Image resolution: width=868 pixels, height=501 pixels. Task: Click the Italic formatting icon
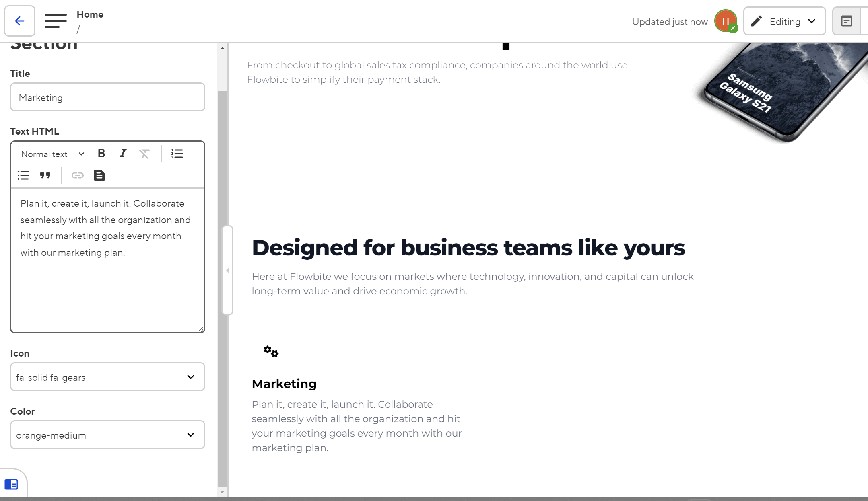pos(122,154)
